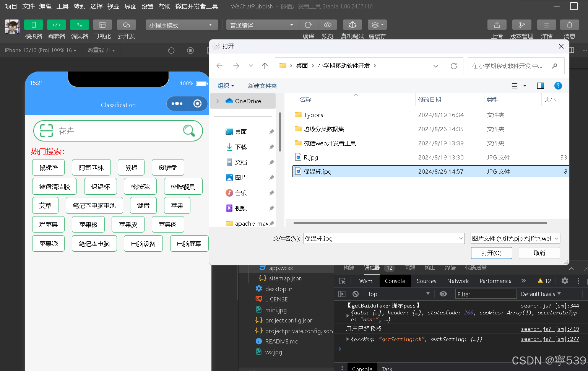Toggle the Editor panel button

click(x=57, y=25)
